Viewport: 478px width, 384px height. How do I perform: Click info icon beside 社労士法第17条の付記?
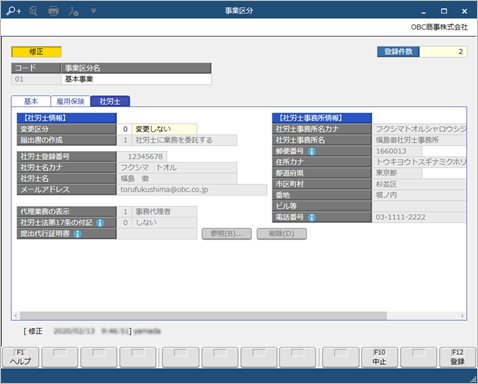click(100, 223)
